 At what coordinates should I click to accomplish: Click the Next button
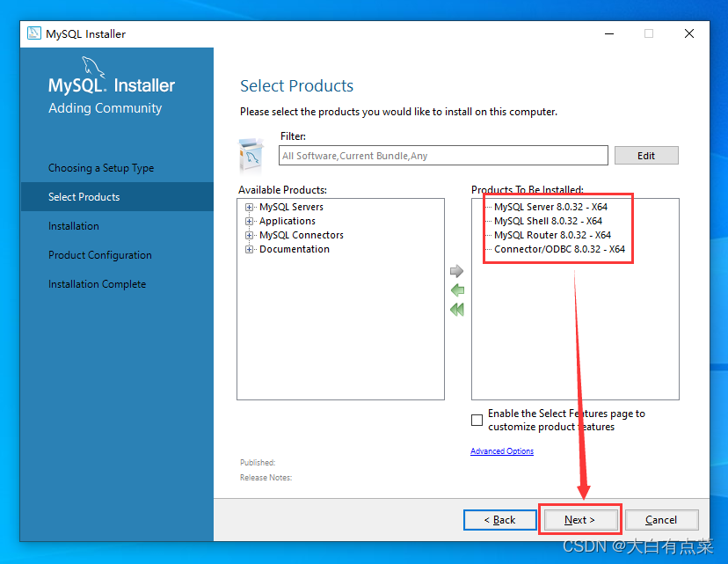point(580,520)
